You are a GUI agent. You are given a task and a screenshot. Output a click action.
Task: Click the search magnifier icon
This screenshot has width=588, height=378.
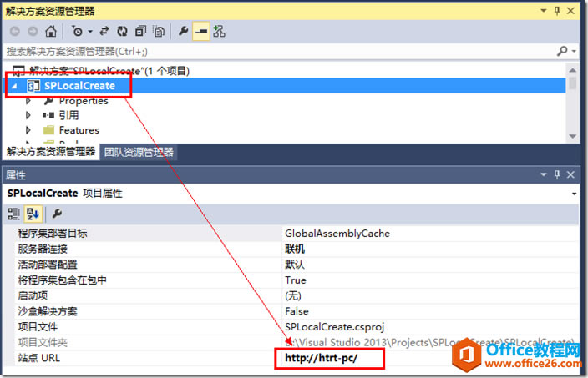pyautogui.click(x=562, y=51)
